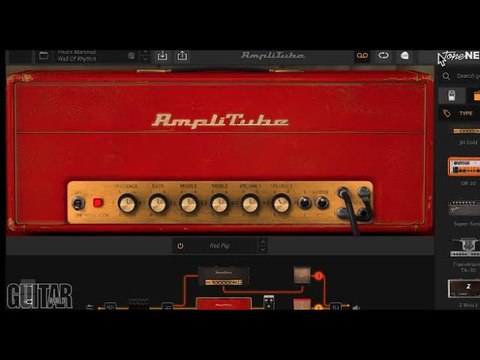480x360 pixels.
Task: Open the recorder tape icon
Action: 362,56
